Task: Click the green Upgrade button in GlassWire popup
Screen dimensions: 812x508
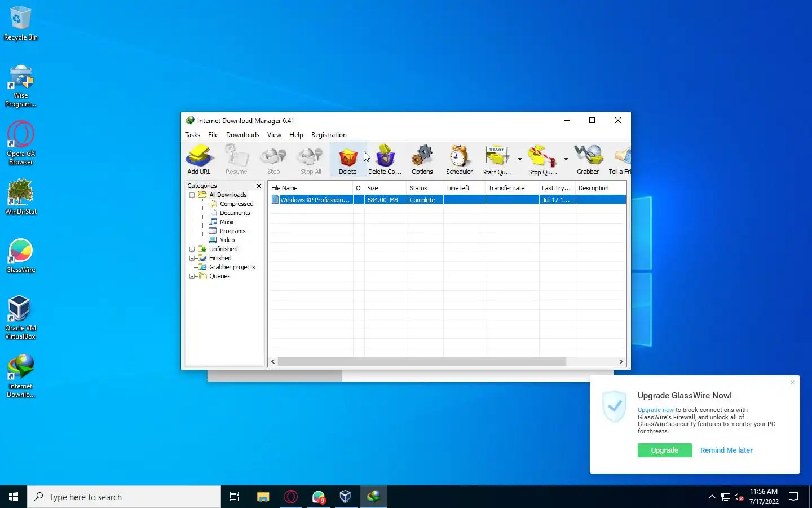Action: [665, 450]
